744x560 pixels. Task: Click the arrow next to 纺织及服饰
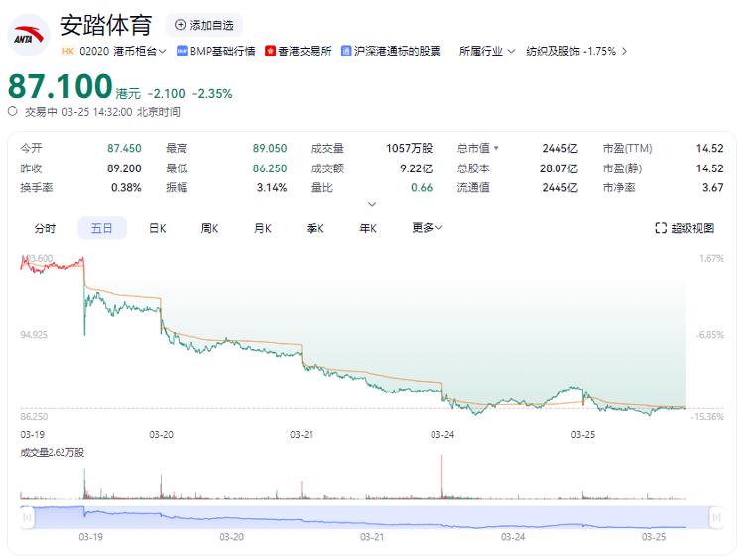[624, 51]
